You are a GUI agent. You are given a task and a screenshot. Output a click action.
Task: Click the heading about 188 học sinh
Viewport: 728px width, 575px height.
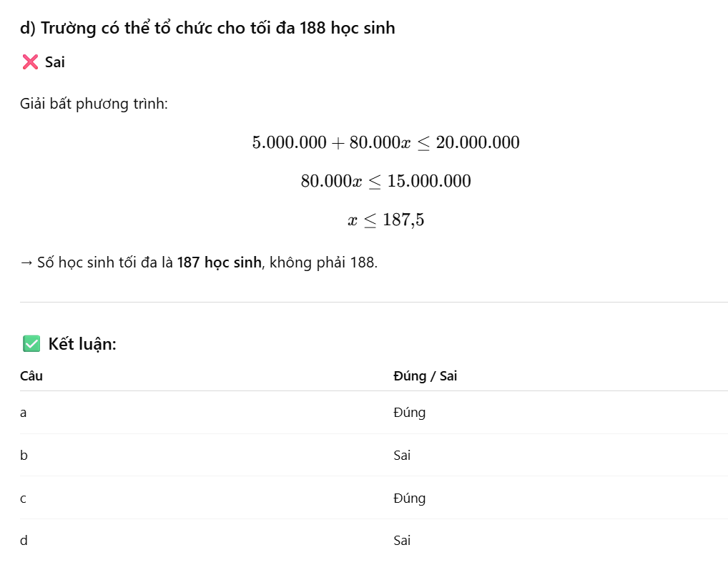click(x=207, y=29)
